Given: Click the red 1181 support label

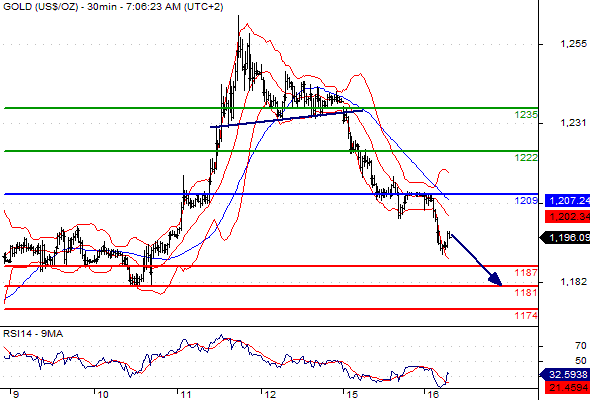Looking at the screenshot, I should click(526, 292).
